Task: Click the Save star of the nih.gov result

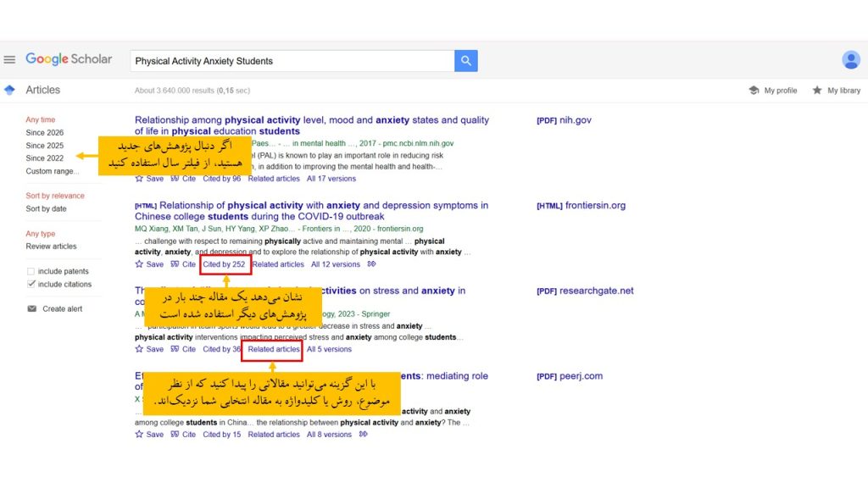Action: click(139, 179)
